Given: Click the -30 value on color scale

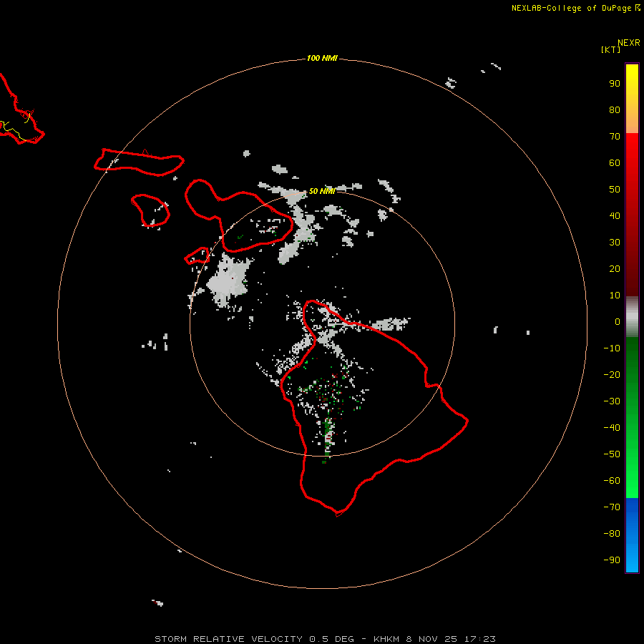Looking at the screenshot, I should tap(612, 401).
